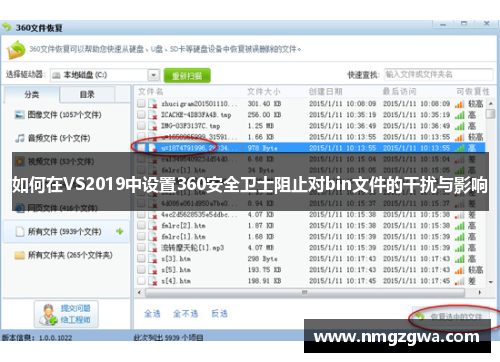The image size is (500, 362).
Task: Click the 反选 link
Action: point(220,313)
